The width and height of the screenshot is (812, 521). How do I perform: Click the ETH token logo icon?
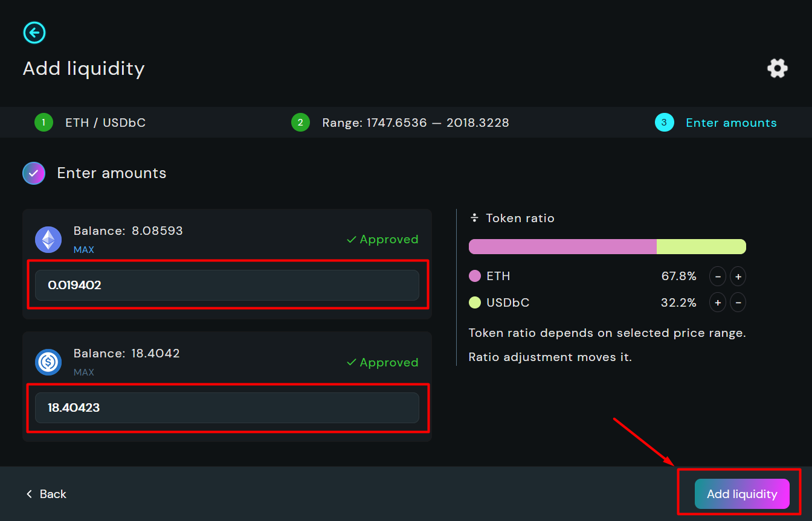pyautogui.click(x=48, y=239)
